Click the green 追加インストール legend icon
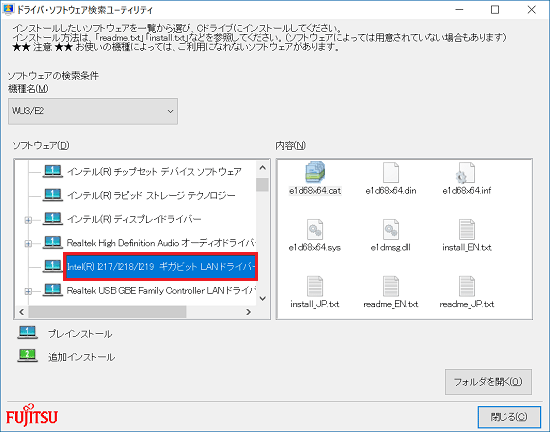 click(x=27, y=356)
